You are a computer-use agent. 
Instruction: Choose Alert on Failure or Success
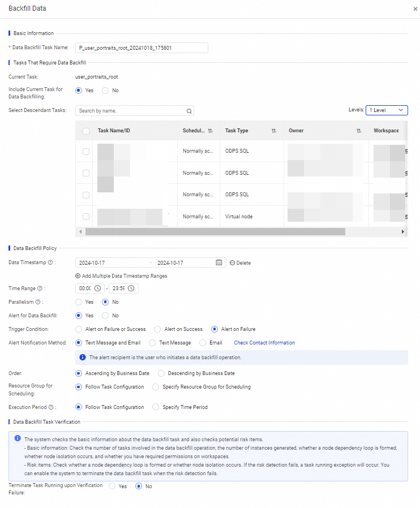(79, 329)
